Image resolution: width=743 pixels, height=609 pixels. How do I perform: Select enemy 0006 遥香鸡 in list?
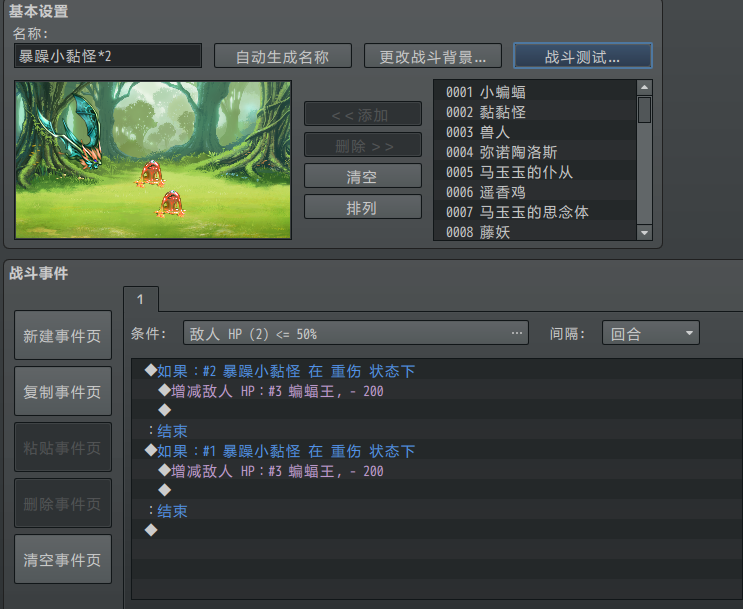[535, 191]
